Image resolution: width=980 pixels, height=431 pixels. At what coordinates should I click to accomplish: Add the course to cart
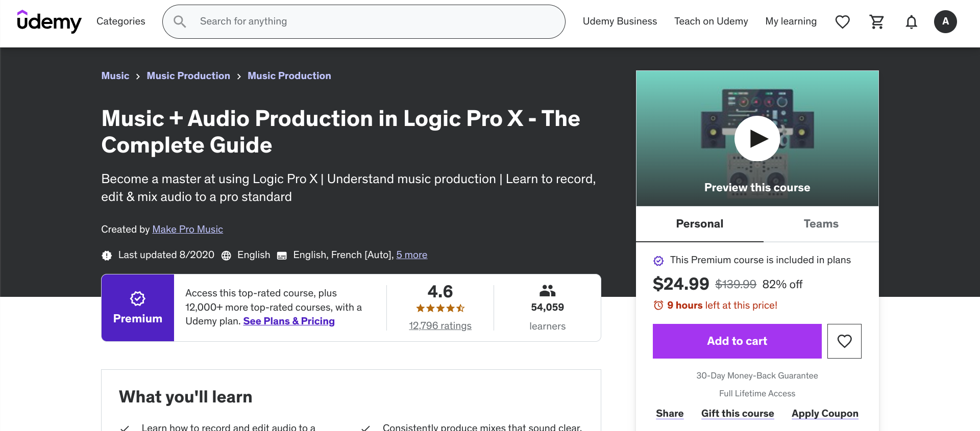coord(737,341)
